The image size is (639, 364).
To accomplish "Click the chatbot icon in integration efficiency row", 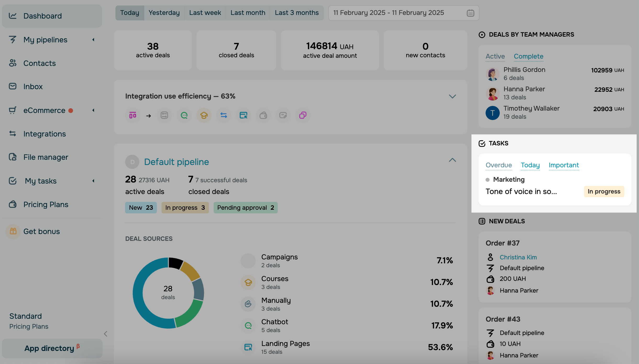I will pyautogui.click(x=184, y=115).
